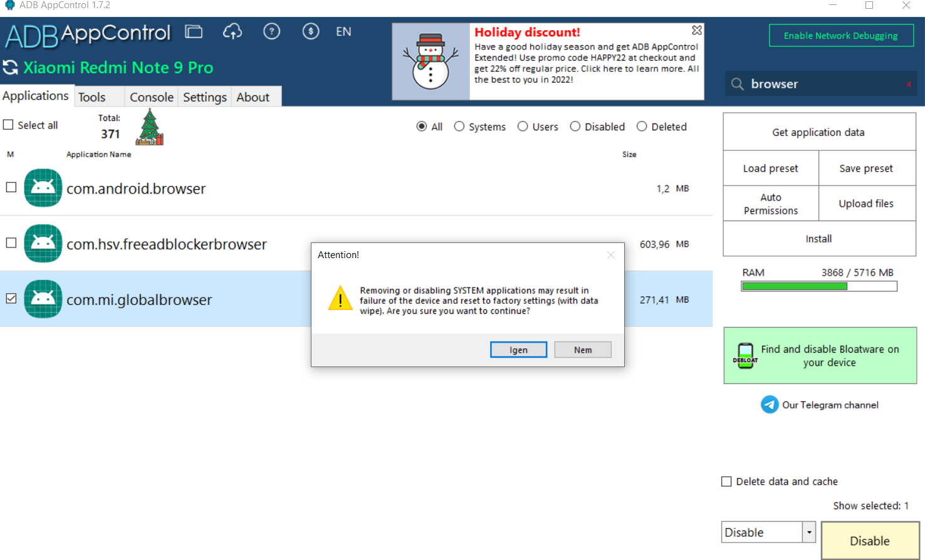Screen dimensions: 925x560
Task: Change language with EN button
Action: coord(343,31)
